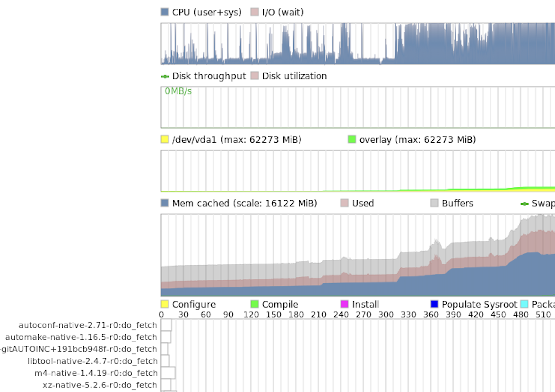Viewport: 555px width, 392px height.
Task: Click the libtool-native-2.4.7 do_fetch label
Action: 93,361
